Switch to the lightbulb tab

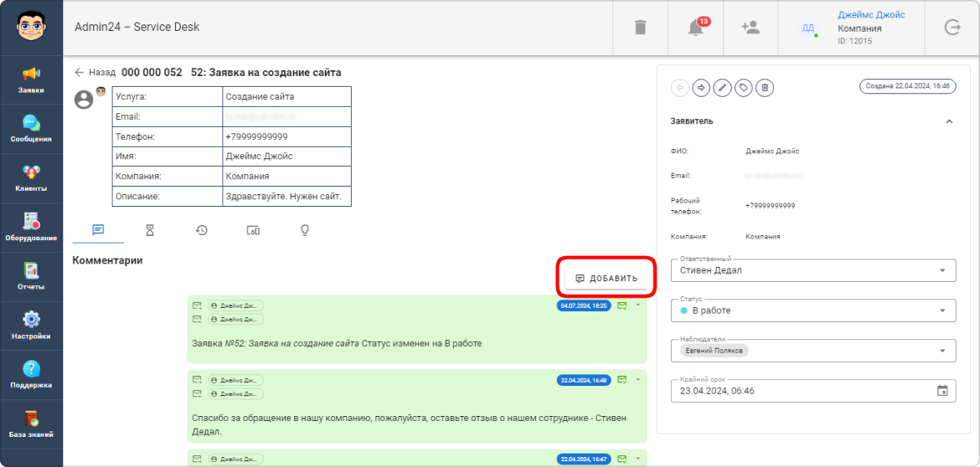pos(305,230)
